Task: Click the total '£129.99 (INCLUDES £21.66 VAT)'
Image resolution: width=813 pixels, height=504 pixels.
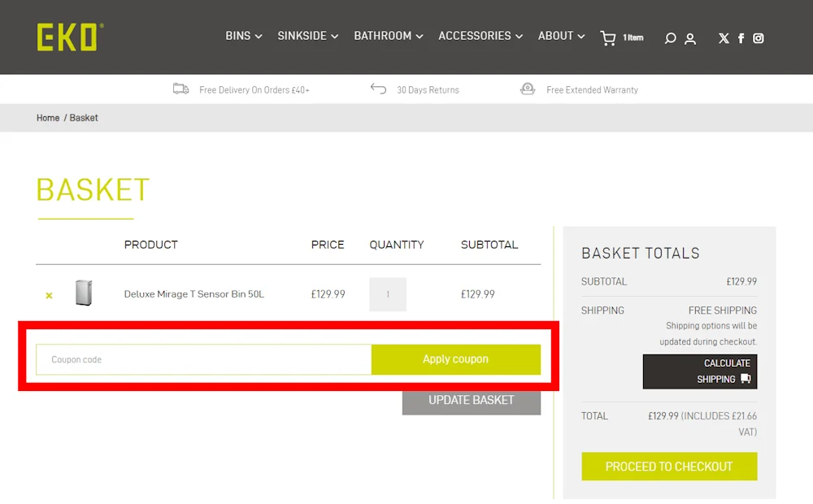Action: 702,424
